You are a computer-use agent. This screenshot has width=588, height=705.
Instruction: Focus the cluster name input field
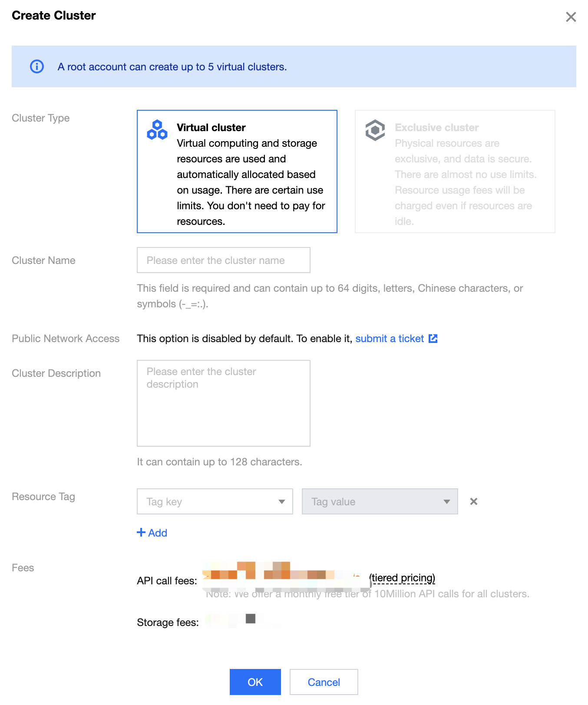click(x=224, y=260)
